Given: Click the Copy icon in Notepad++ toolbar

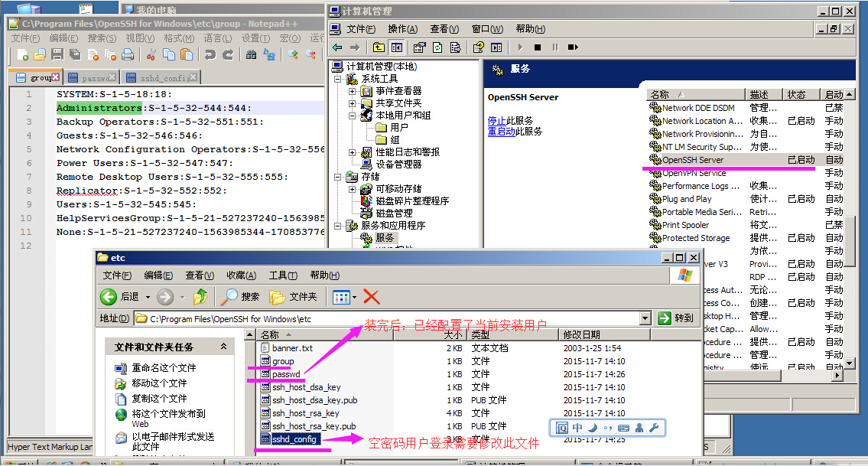Looking at the screenshot, I should pos(169,54).
